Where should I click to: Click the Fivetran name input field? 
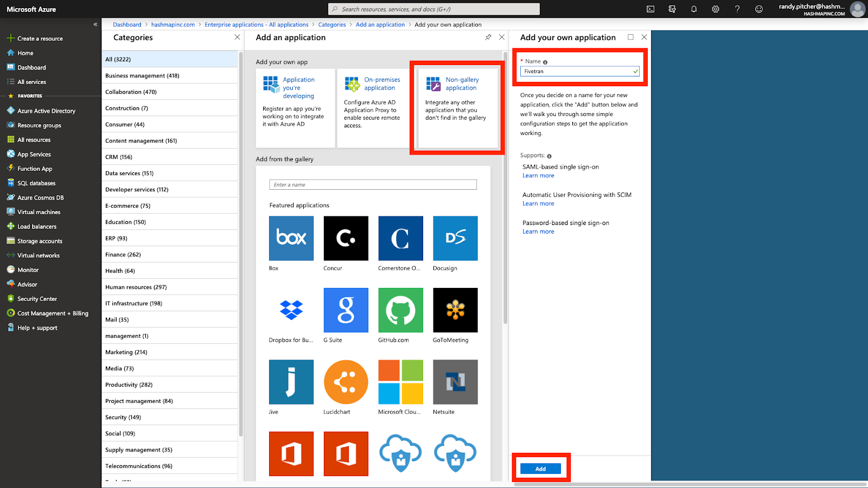pos(580,71)
